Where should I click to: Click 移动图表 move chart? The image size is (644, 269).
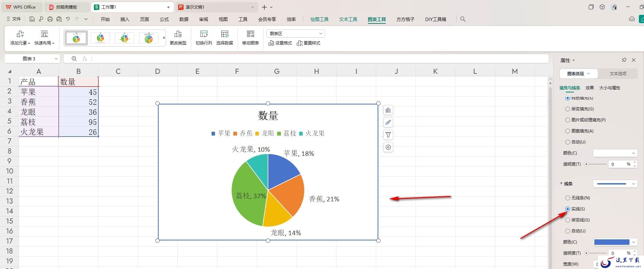click(x=251, y=38)
